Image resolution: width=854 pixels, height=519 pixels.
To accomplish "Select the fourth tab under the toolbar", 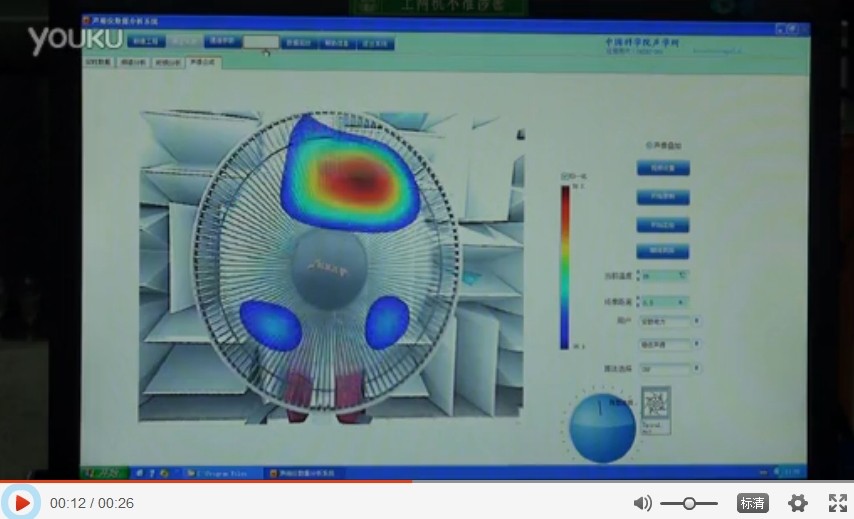I will click(202, 62).
